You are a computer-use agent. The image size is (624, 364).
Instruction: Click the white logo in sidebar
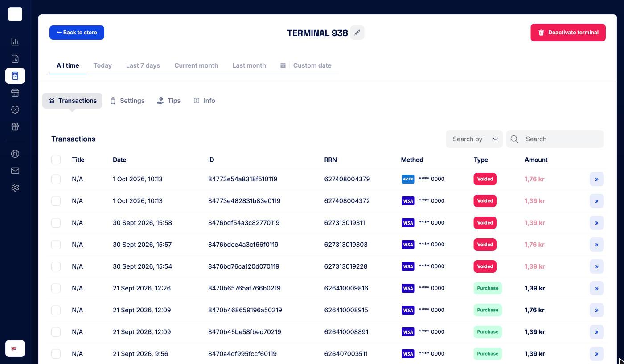[15, 14]
